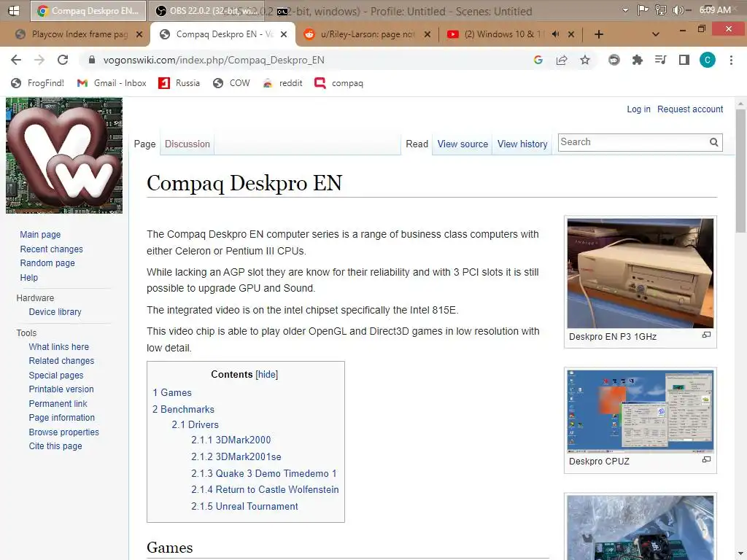Select the Read tab
This screenshot has width=747, height=560.
(x=417, y=144)
